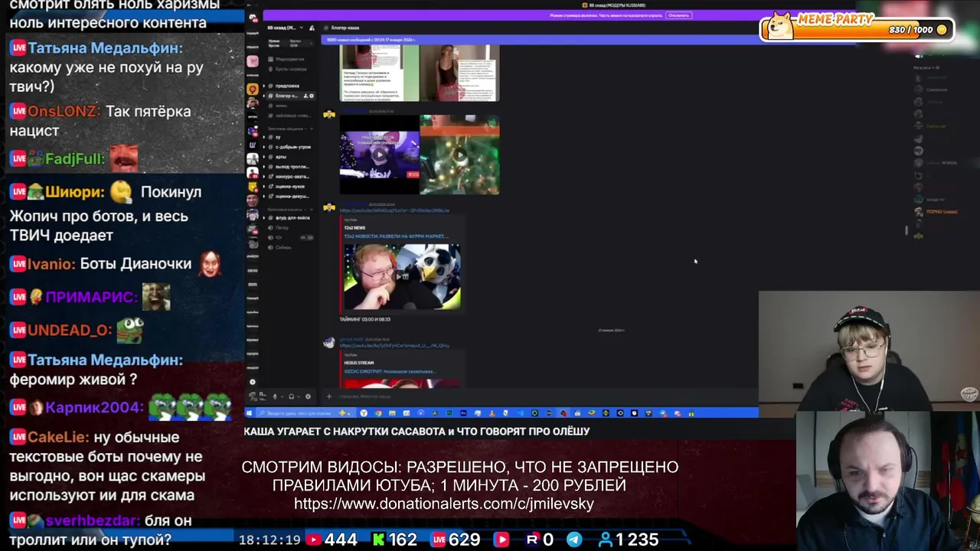Open After Effects from taskbar
This screenshot has width=980, height=551.
pos(463,412)
